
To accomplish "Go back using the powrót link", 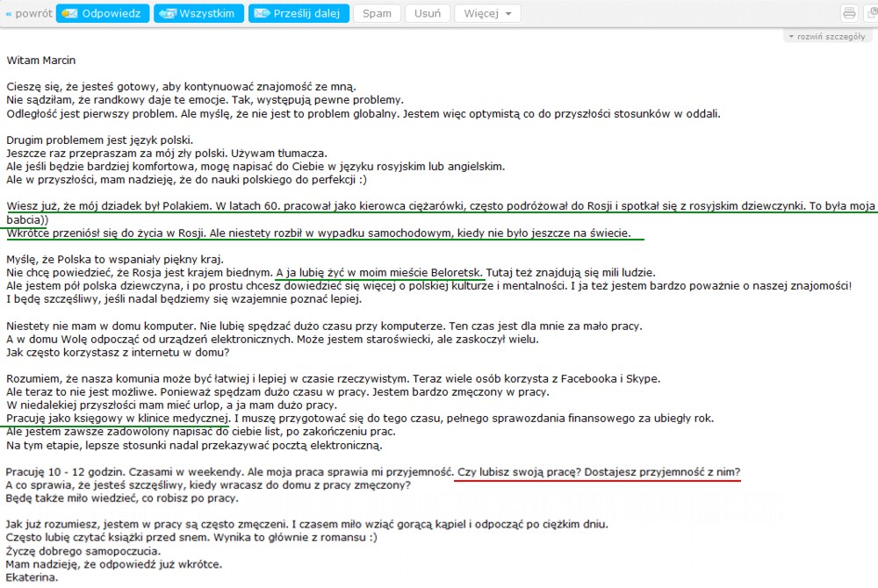I will [x=28, y=13].
